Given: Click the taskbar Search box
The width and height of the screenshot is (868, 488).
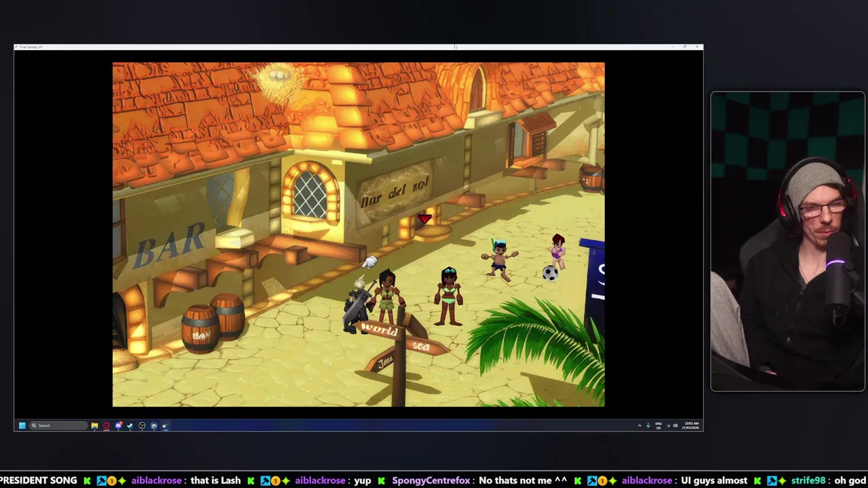Looking at the screenshot, I should pyautogui.click(x=58, y=426).
